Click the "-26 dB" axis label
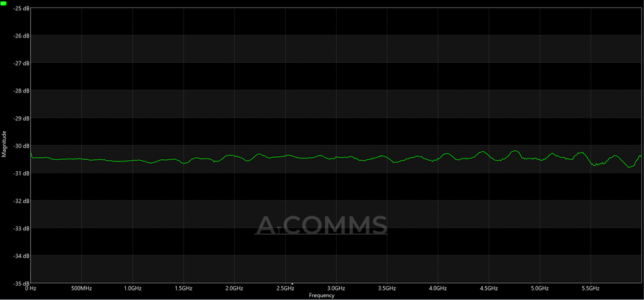Viewport: 644px width, 300px height. tap(21, 36)
